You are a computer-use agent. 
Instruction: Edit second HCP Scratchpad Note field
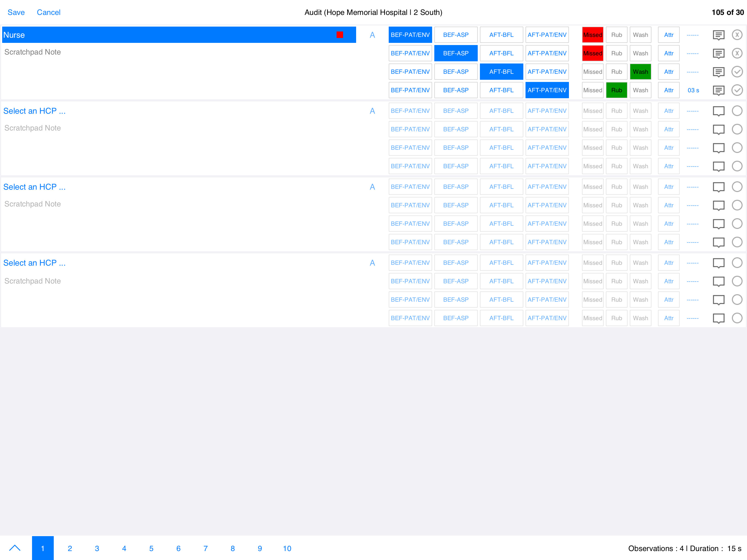(179, 128)
